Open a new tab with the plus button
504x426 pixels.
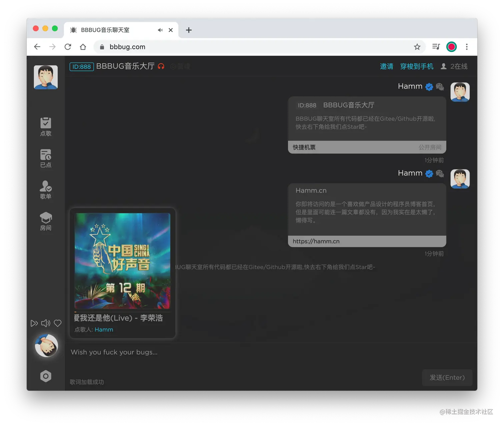tap(189, 30)
